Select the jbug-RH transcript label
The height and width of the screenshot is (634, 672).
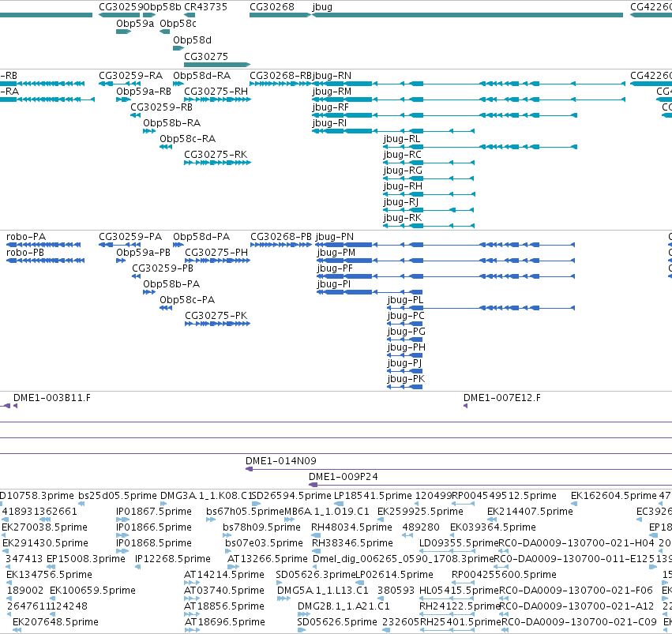403,186
